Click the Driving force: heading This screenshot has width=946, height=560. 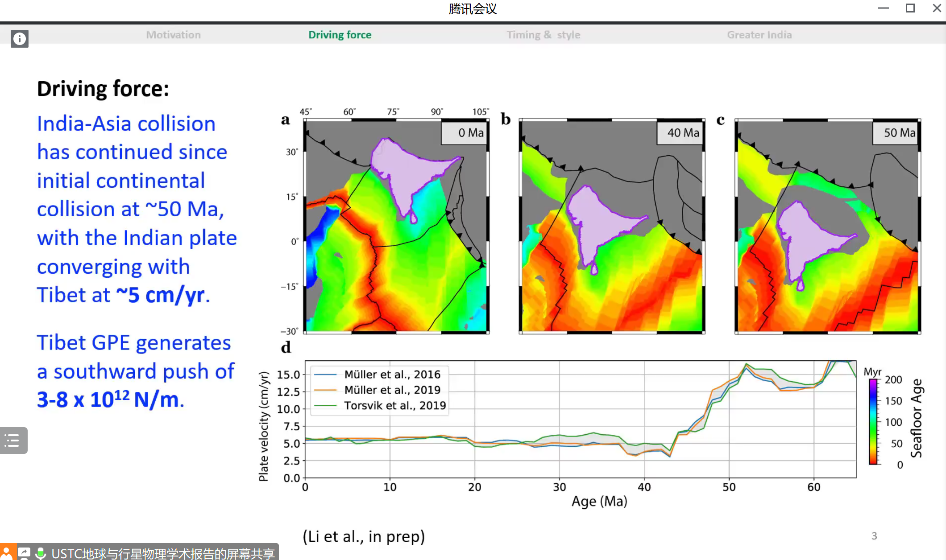103,89
